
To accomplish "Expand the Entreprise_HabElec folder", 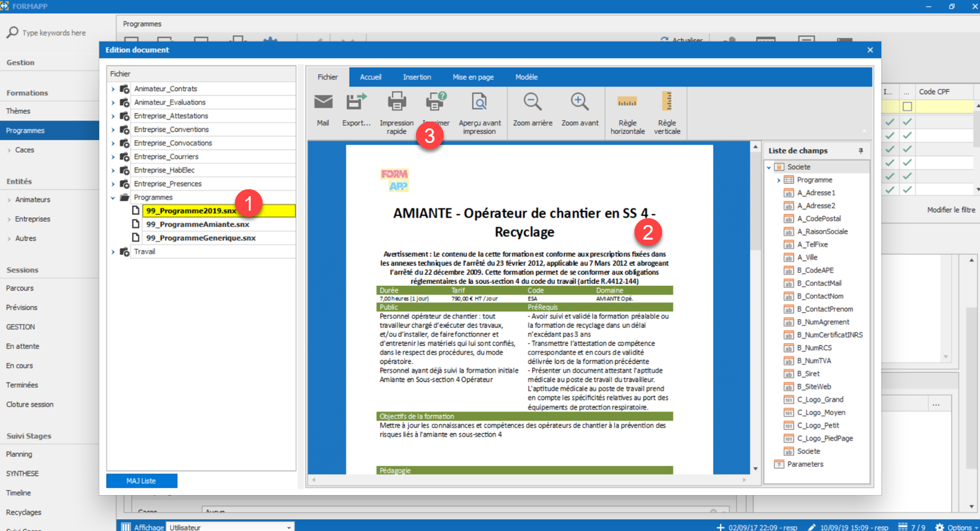I will point(113,171).
